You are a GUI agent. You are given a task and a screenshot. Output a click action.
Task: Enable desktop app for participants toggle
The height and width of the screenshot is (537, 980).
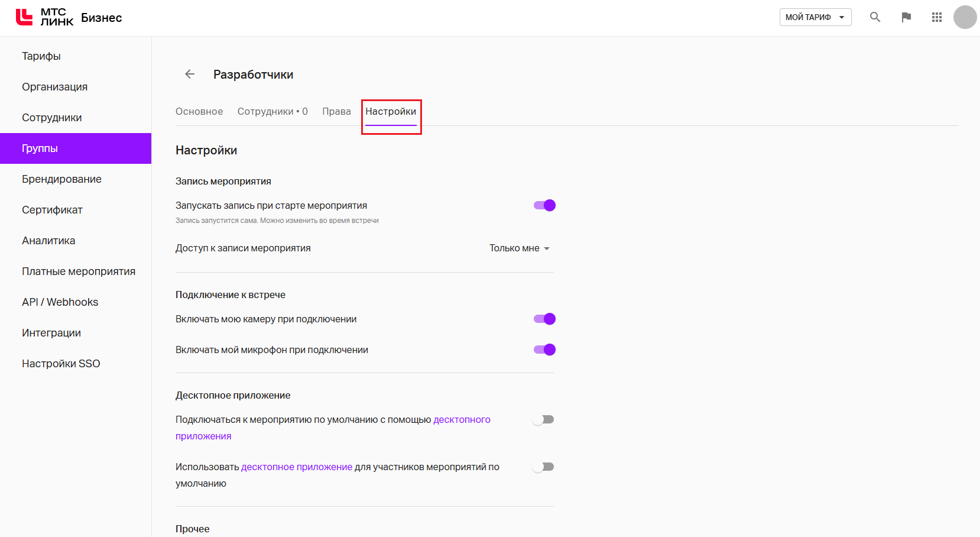(x=543, y=467)
